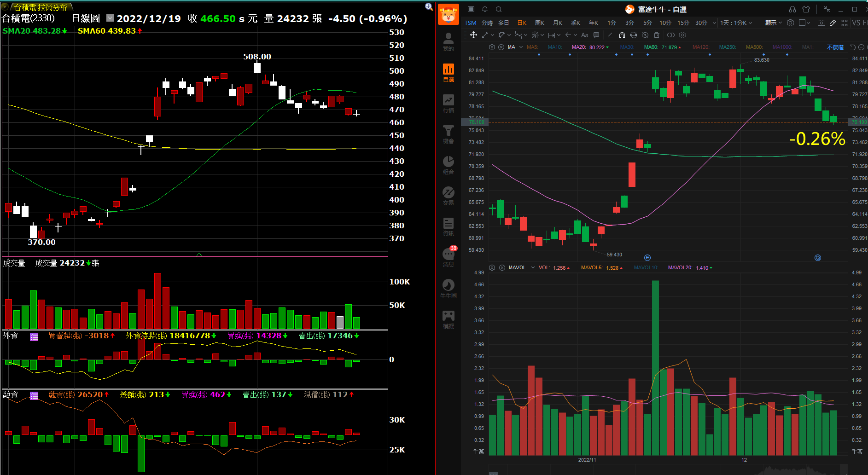
Task: Toggle MA5 line visibility
Action: tap(532, 47)
